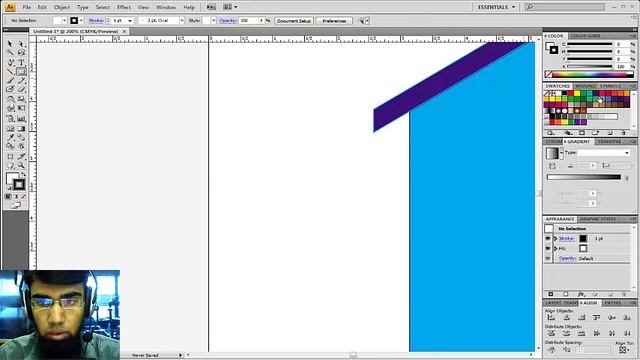Select the Type tool
The width and height of the screenshot is (640, 360).
pos(21,62)
